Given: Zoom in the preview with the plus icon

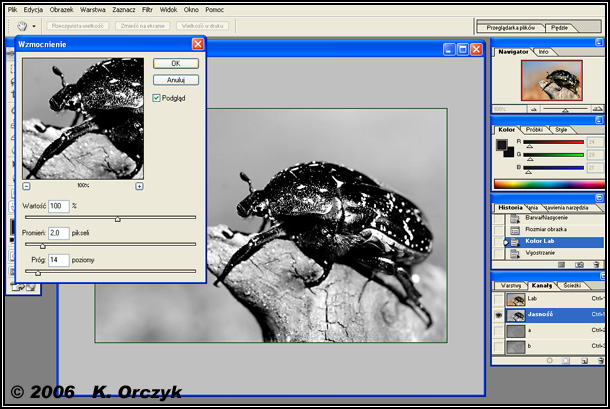Looking at the screenshot, I should 139,186.
